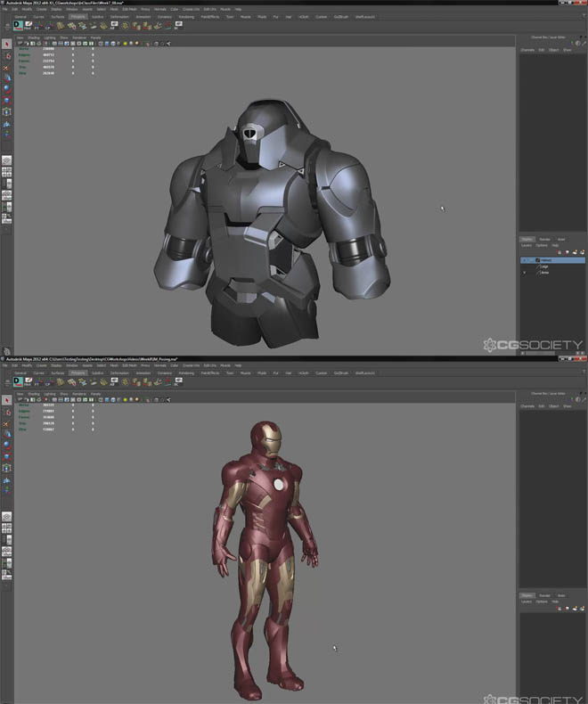Image resolution: width=588 pixels, height=704 pixels.
Task: Open Create UVs menu in top Maya window
Action: 192,10
